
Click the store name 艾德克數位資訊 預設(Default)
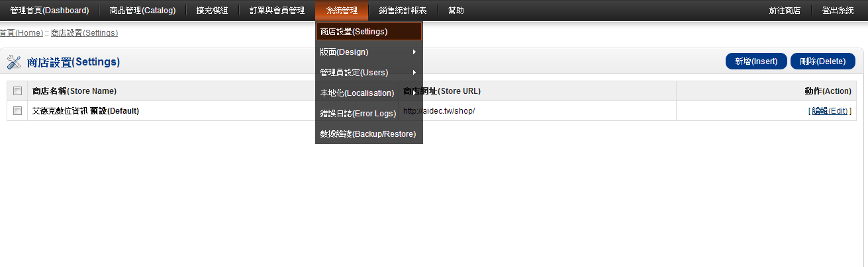85,111
